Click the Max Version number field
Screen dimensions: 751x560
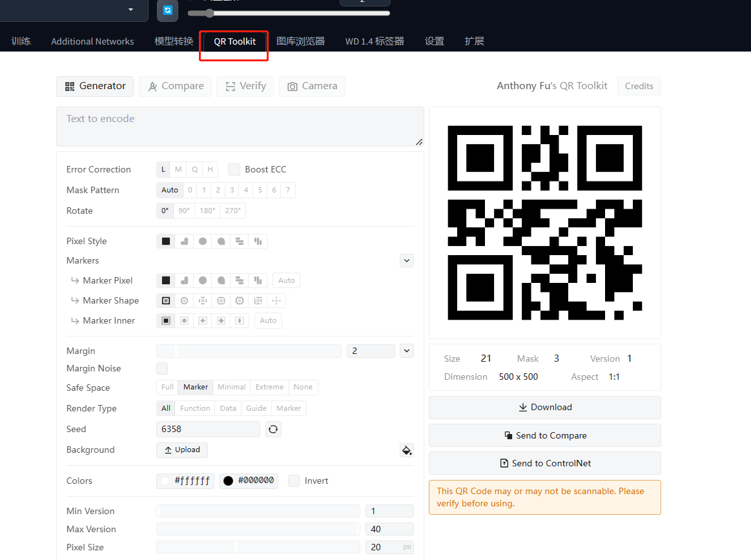click(x=389, y=530)
